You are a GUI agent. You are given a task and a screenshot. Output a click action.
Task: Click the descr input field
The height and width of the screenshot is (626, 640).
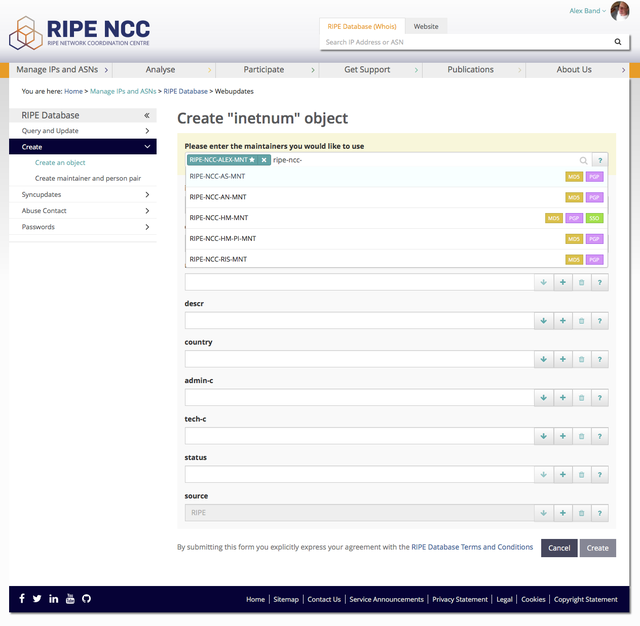click(x=360, y=321)
